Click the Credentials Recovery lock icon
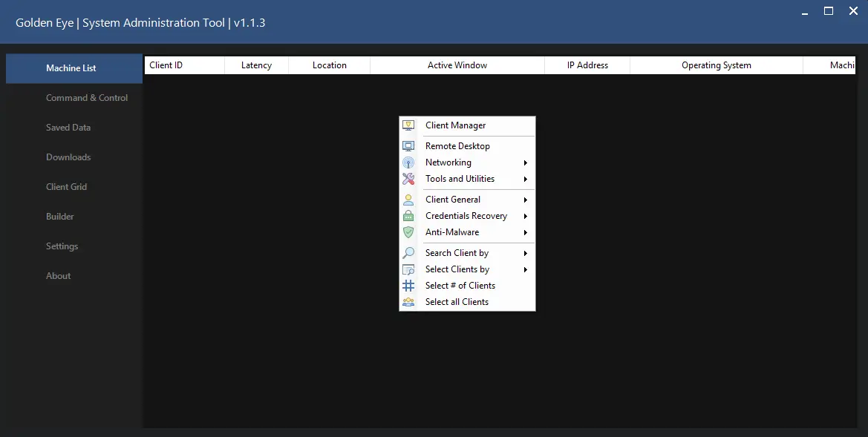This screenshot has width=868, height=437. tap(408, 216)
